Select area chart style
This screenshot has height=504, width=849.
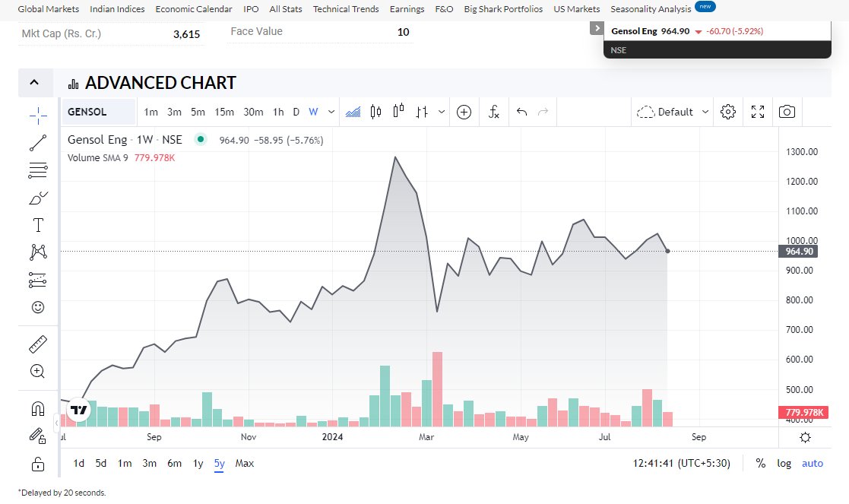[x=353, y=112]
